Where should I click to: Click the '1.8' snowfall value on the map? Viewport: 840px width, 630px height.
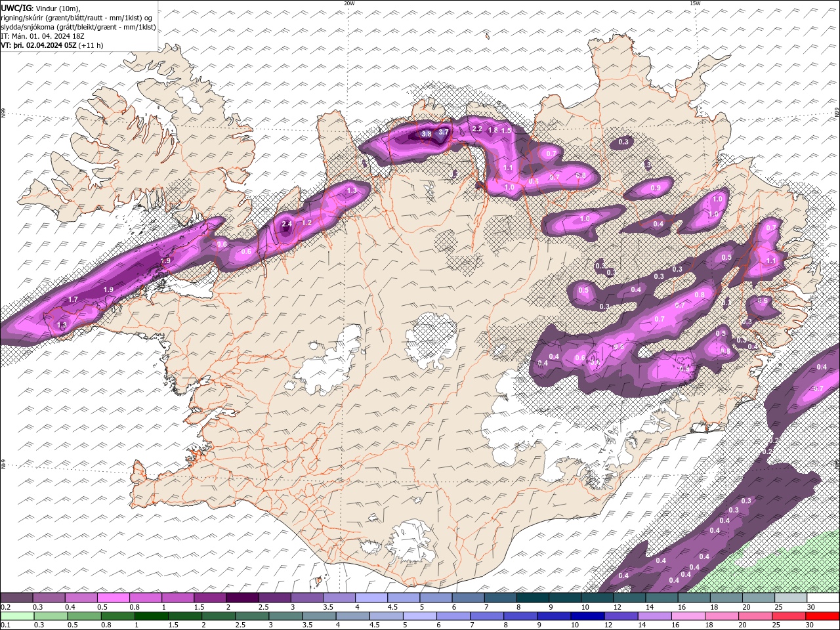pyautogui.click(x=493, y=130)
